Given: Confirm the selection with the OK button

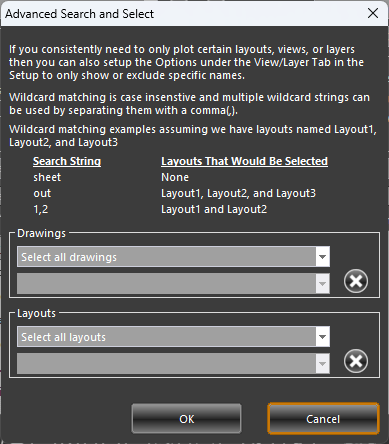Looking at the screenshot, I should (186, 419).
